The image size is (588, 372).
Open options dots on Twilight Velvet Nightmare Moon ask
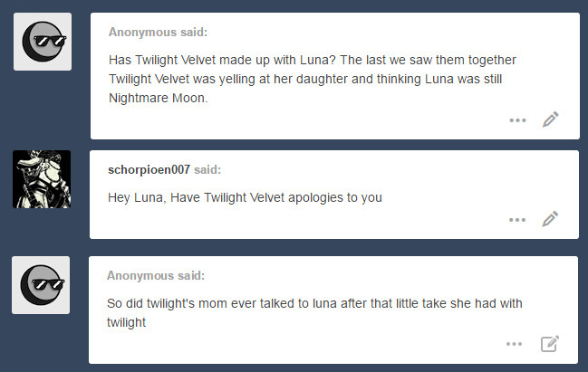[517, 120]
